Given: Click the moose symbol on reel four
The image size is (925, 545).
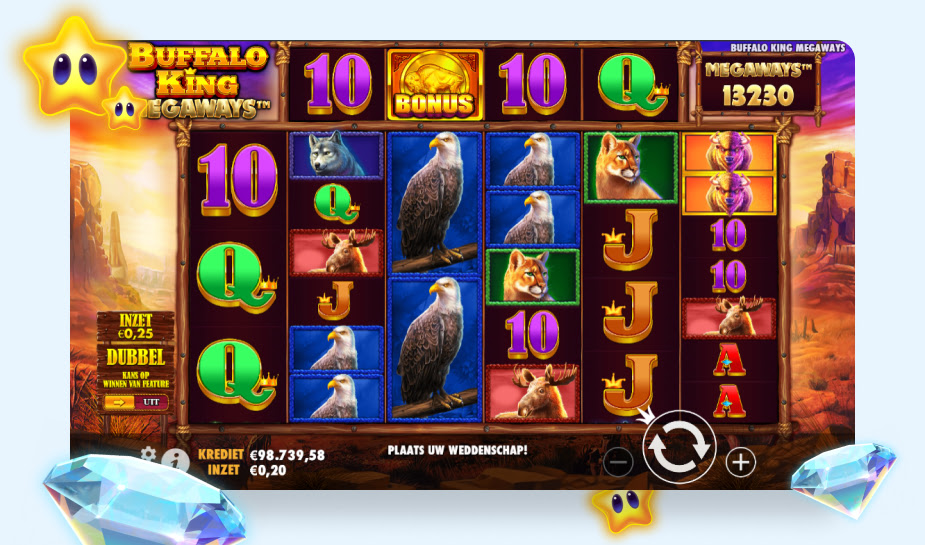Looking at the screenshot, I should 533,393.
